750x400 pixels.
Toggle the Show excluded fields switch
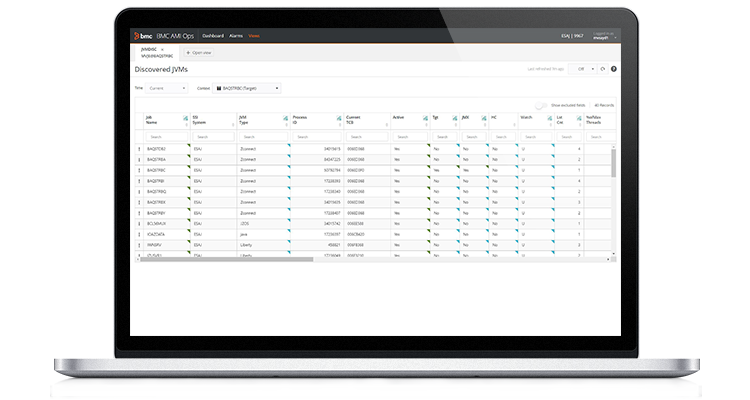[542, 104]
